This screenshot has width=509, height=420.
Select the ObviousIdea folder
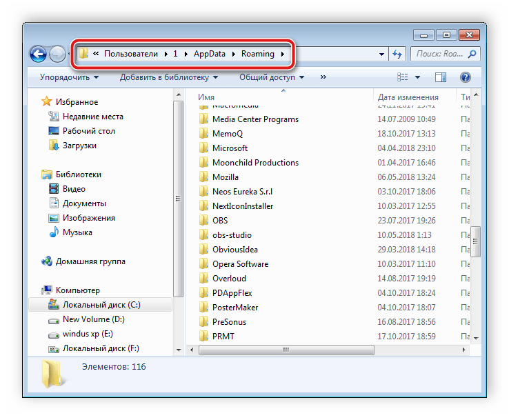(235, 249)
